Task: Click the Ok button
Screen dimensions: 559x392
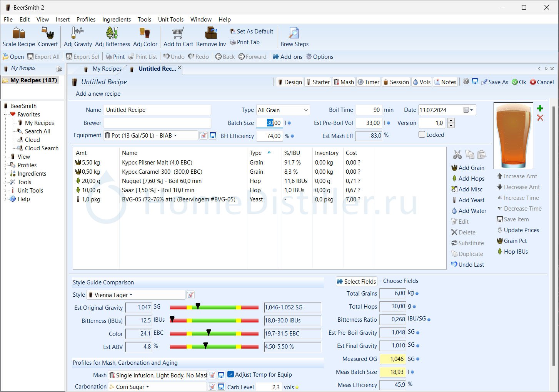Action: coord(519,82)
